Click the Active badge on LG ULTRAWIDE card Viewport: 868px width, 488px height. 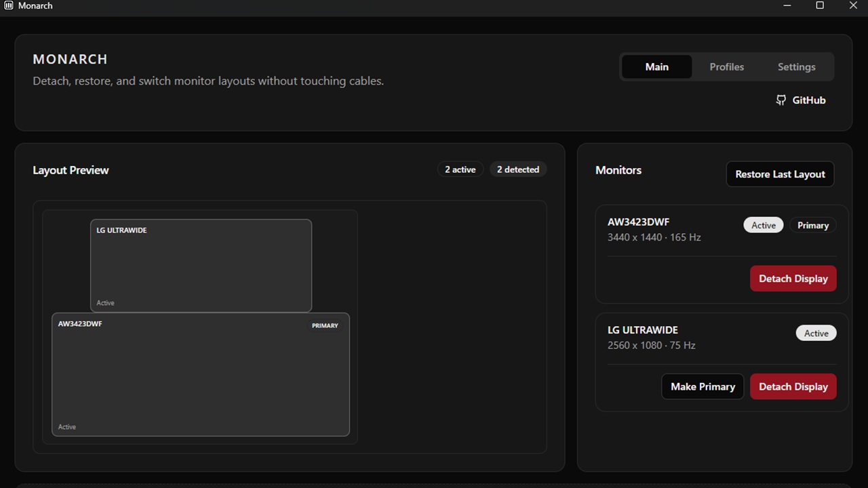pos(816,333)
